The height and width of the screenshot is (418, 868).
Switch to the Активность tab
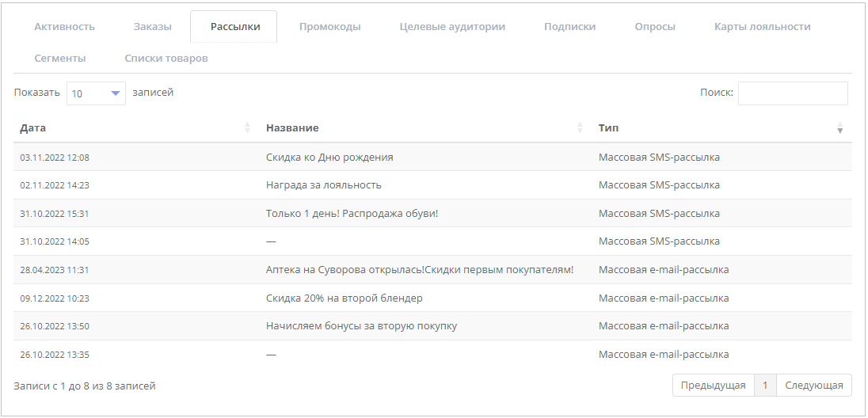[64, 27]
